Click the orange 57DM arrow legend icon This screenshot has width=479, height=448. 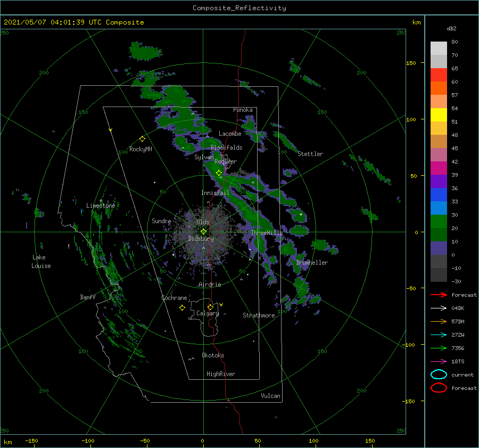(439, 321)
